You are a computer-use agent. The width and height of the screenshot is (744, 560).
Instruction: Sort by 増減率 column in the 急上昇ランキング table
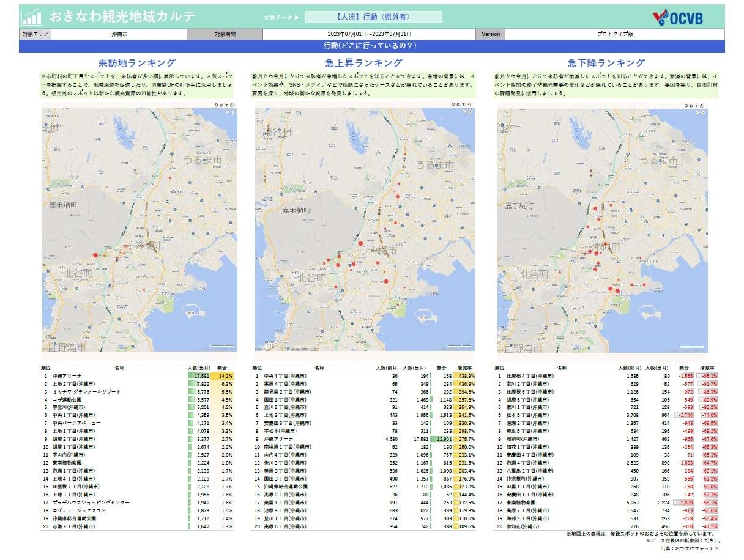pyautogui.click(x=464, y=369)
